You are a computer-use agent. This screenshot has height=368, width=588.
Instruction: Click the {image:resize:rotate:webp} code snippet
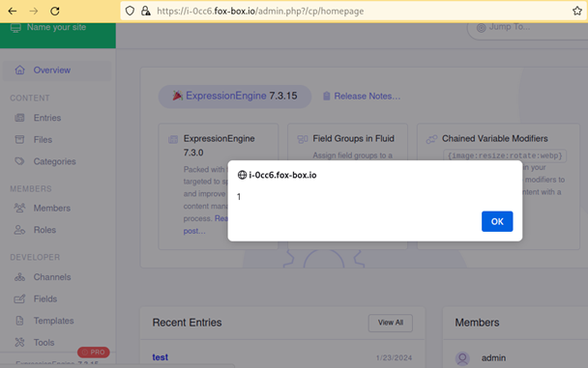[505, 156]
